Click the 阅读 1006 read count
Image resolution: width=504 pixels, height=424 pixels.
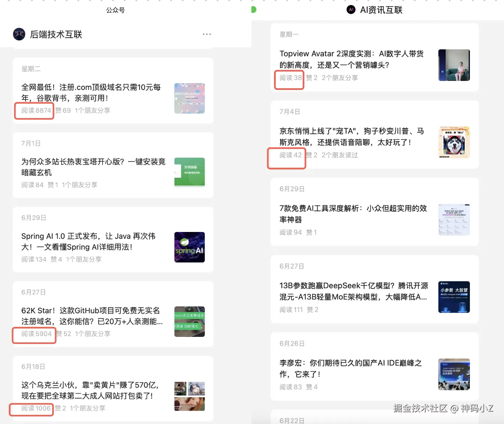[36, 408]
